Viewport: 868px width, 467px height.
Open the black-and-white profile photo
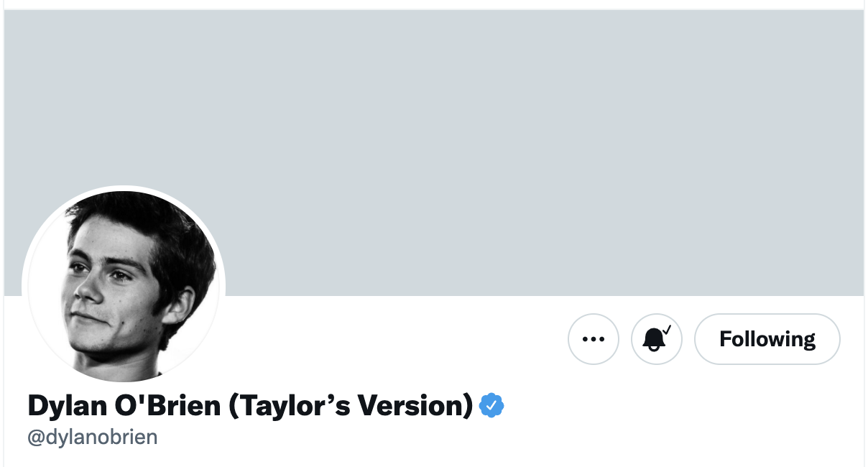click(124, 287)
